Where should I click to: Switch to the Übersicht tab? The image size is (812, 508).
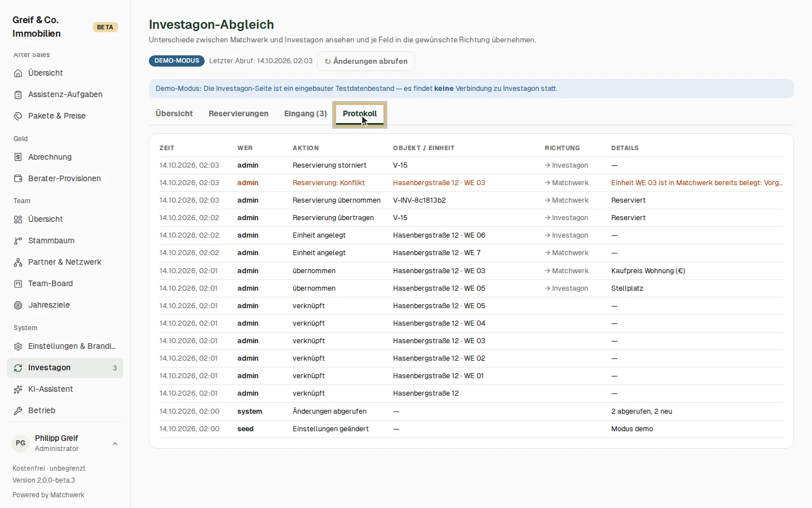[x=174, y=113]
